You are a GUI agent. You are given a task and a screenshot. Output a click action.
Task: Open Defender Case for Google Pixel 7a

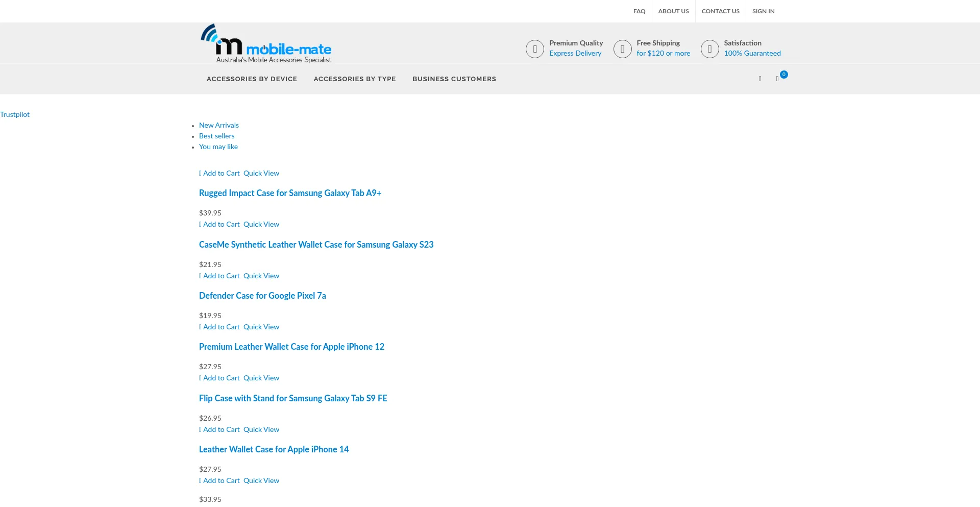[x=262, y=296]
